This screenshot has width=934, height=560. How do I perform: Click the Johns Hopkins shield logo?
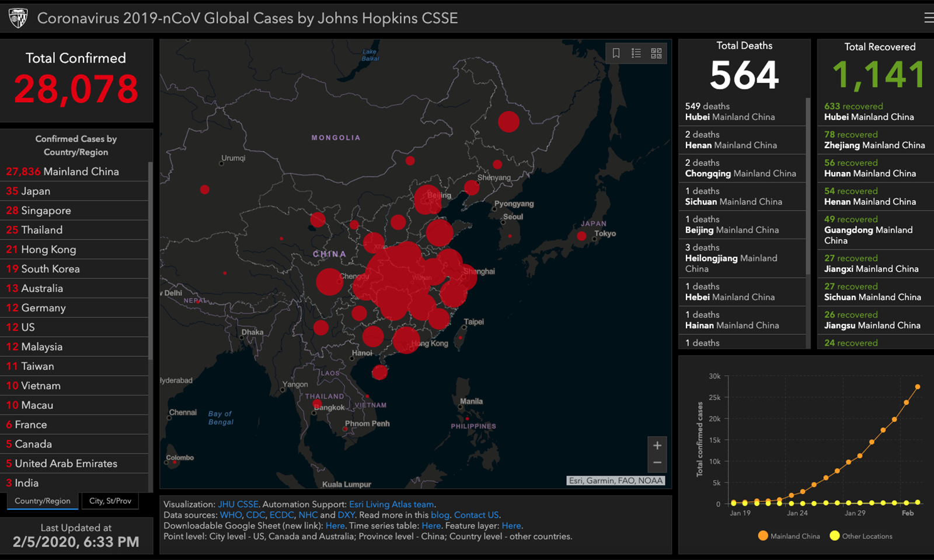[19, 18]
